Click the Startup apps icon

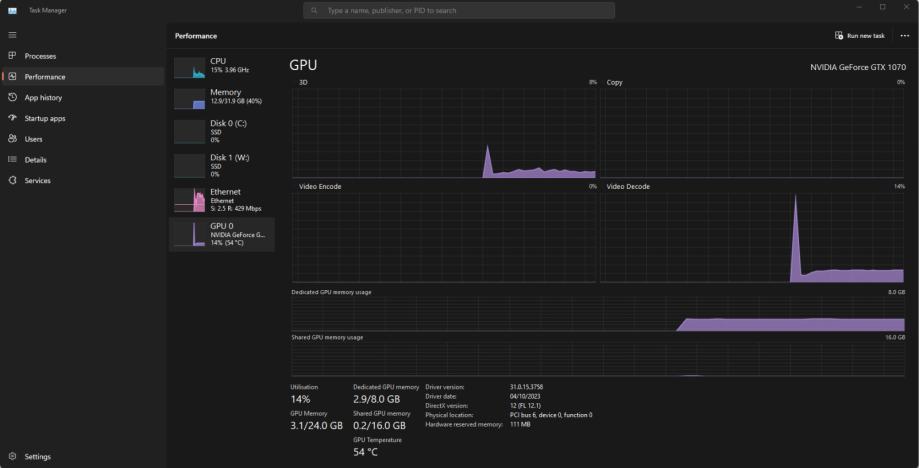[12, 118]
